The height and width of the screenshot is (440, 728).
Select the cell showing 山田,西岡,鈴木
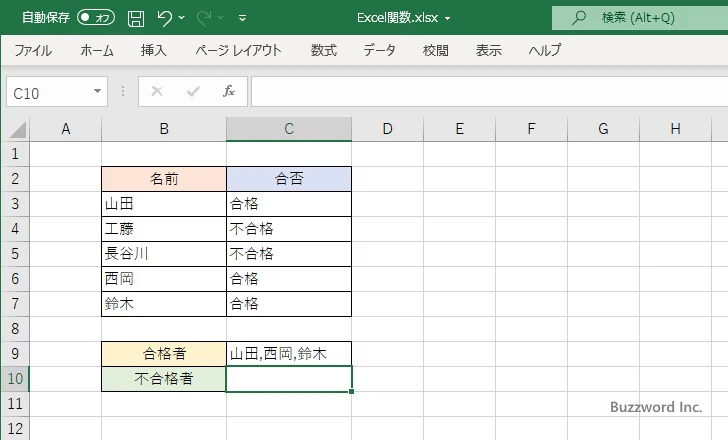[x=289, y=354]
